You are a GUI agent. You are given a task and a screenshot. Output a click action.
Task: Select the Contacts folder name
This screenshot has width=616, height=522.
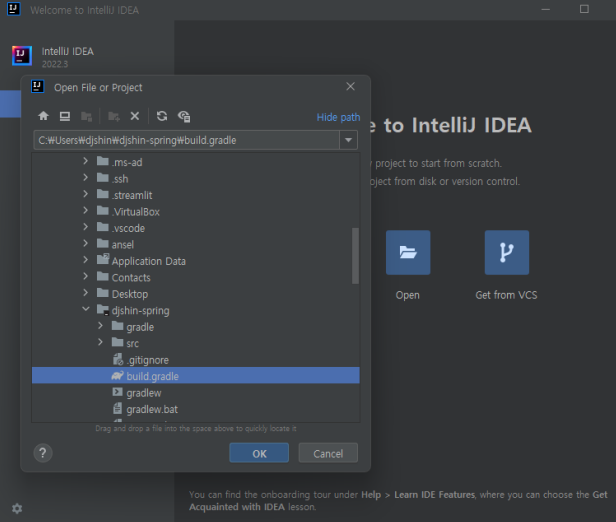coord(131,278)
